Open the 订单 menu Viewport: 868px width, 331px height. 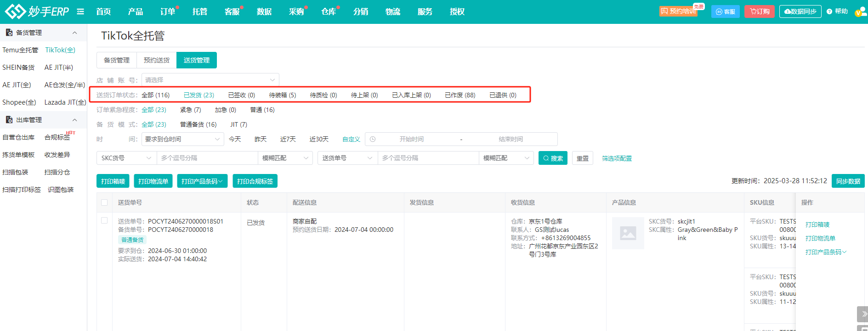tap(168, 11)
